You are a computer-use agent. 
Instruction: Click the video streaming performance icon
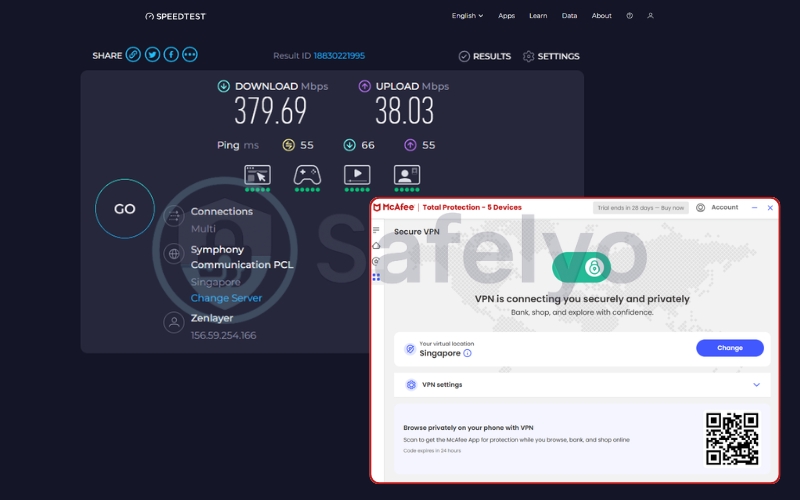point(357,174)
